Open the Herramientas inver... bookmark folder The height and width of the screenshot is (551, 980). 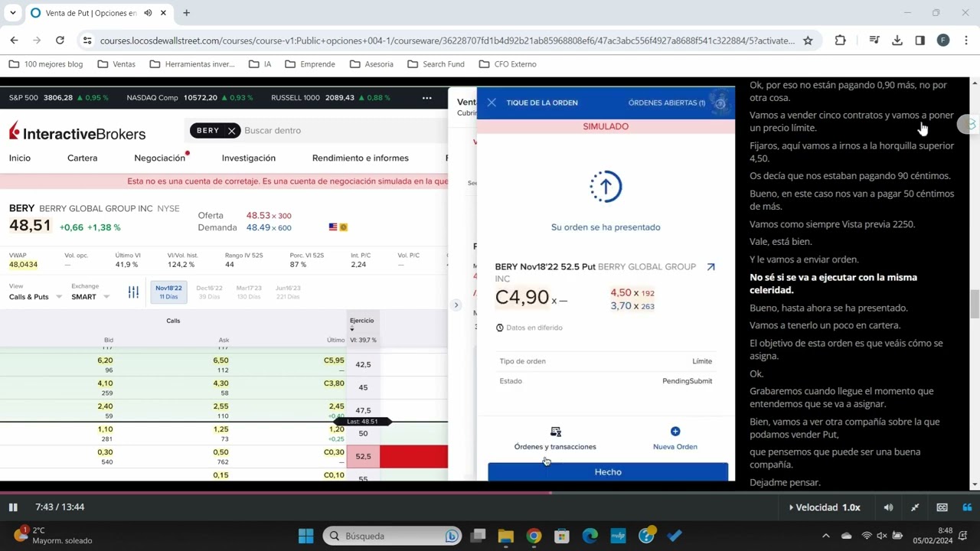point(193,64)
